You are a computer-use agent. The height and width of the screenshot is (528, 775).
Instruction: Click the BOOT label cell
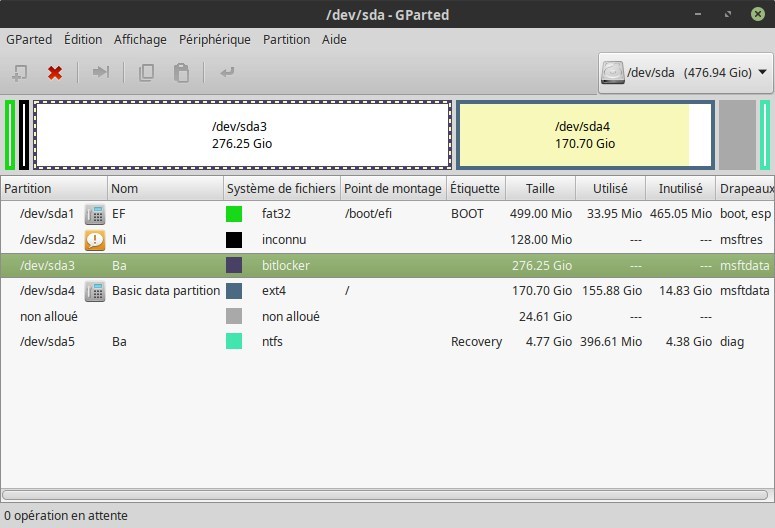467,214
